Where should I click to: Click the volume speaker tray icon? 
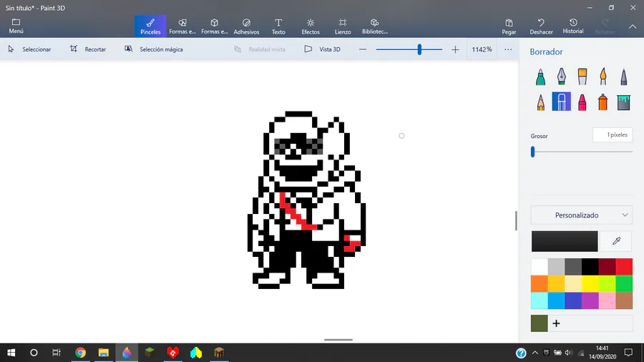[568, 353]
